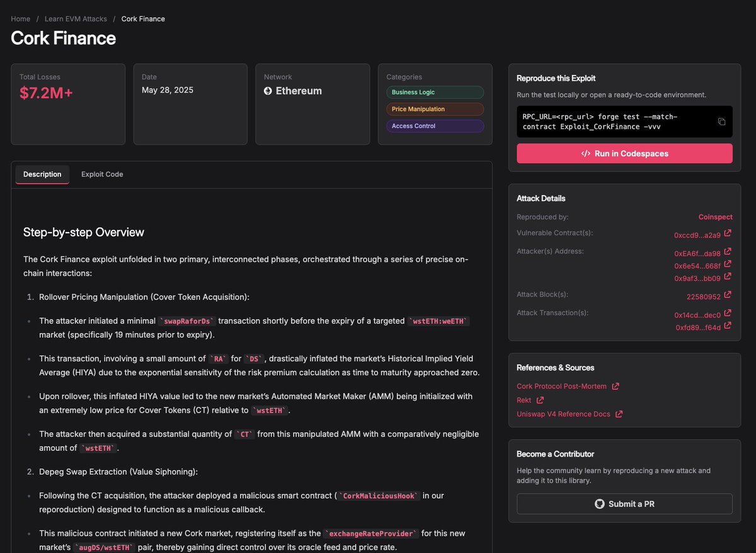Click the wstETH:weETH inline code
The height and width of the screenshot is (553, 756).
(x=438, y=321)
